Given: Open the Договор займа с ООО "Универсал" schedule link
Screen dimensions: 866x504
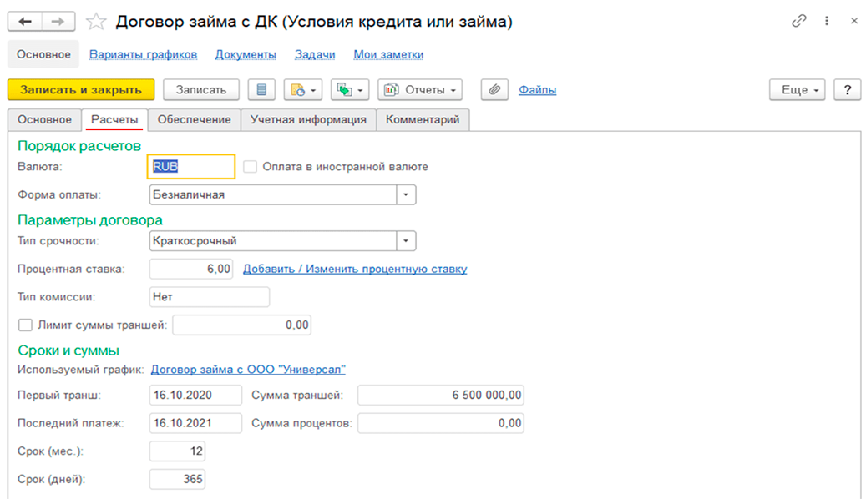Looking at the screenshot, I should tap(248, 370).
